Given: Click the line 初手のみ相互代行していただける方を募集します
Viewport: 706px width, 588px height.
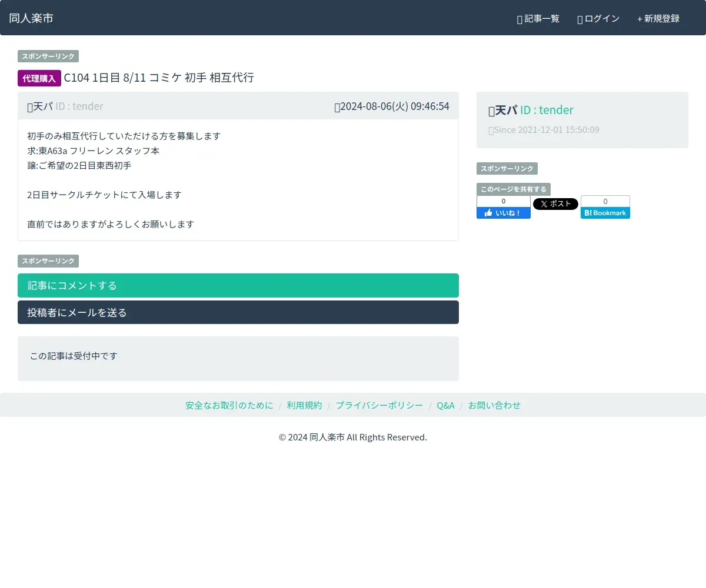Looking at the screenshot, I should 124,136.
